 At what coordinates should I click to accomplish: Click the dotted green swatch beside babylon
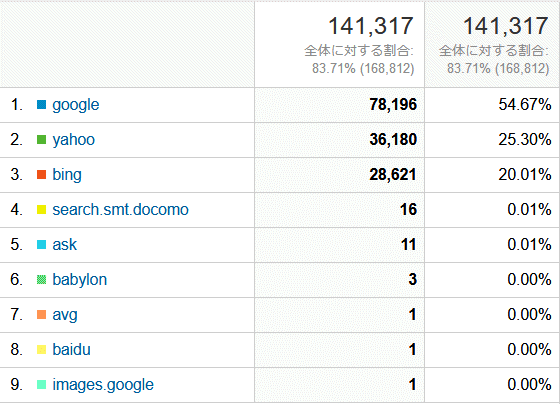pos(41,280)
